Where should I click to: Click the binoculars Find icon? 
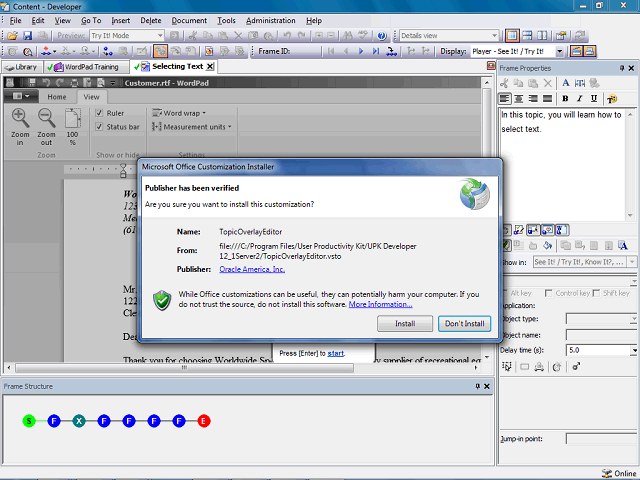(x=348, y=36)
